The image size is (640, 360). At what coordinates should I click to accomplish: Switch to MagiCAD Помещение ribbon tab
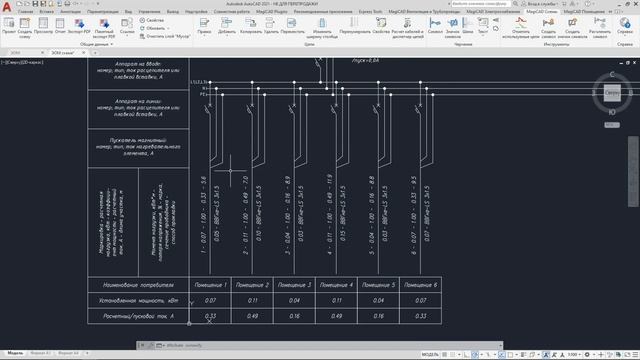(584, 12)
